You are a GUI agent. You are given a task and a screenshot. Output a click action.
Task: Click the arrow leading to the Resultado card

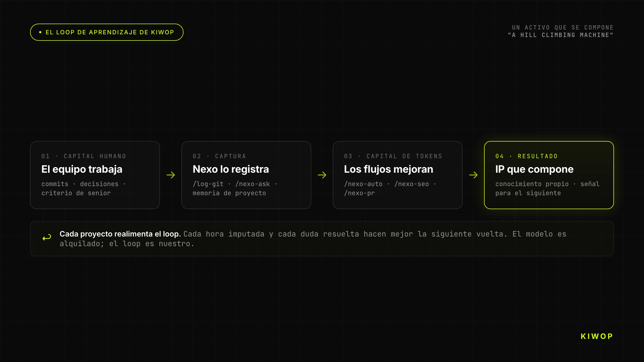point(473,175)
